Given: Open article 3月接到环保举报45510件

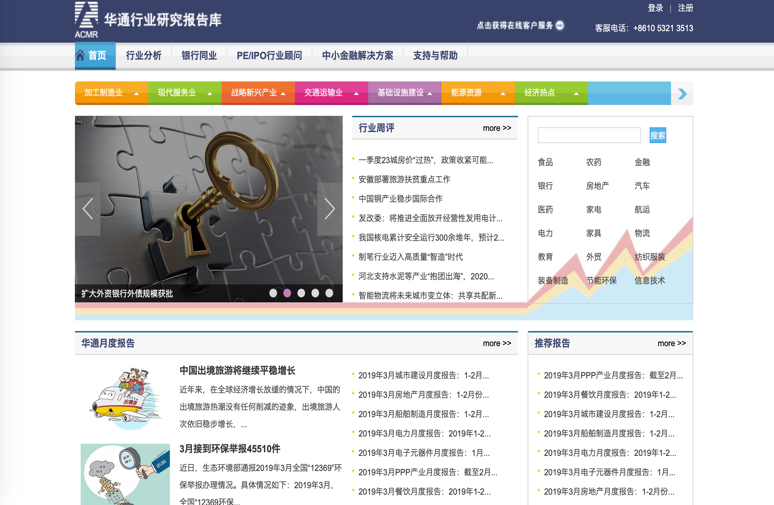Looking at the screenshot, I should (230, 449).
